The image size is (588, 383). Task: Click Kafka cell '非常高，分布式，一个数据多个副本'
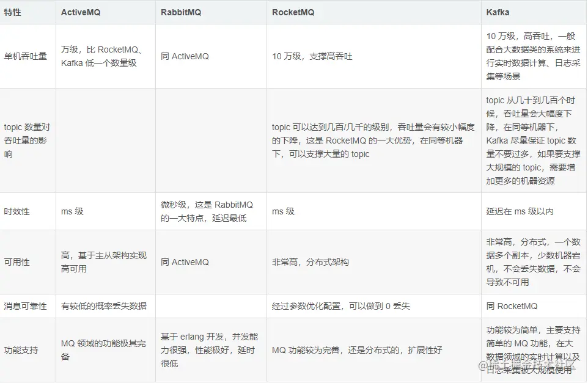[x=533, y=262]
